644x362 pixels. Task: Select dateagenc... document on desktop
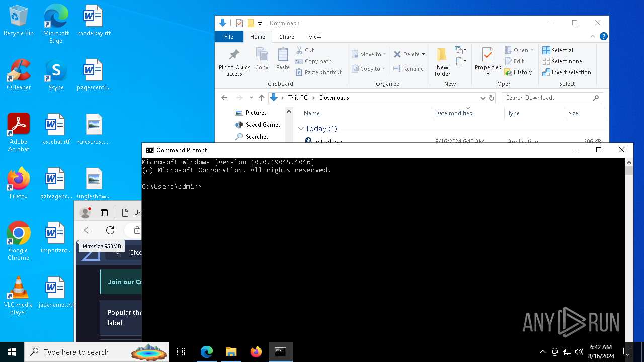click(x=56, y=184)
